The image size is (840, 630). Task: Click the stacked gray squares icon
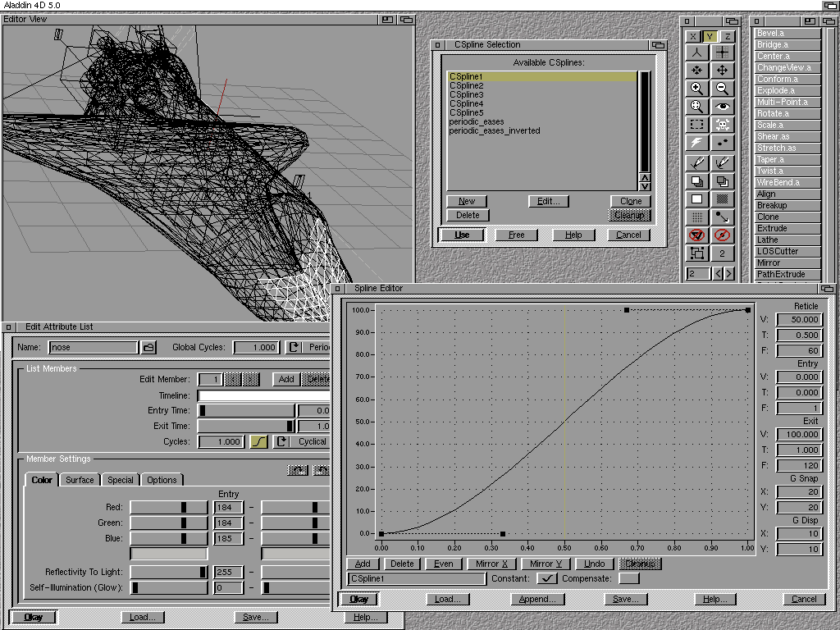722,181
